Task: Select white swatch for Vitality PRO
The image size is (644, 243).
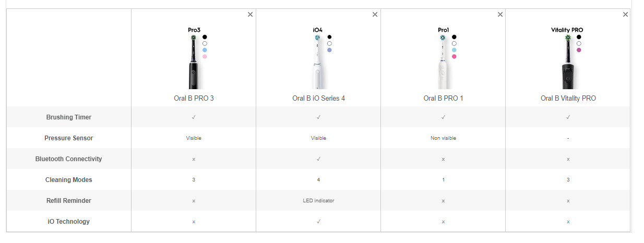Action: point(579,43)
